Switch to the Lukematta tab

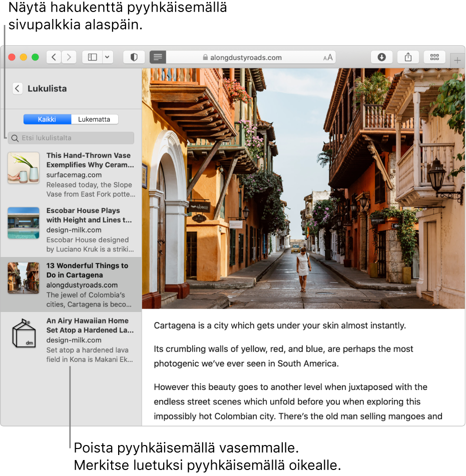(x=95, y=119)
